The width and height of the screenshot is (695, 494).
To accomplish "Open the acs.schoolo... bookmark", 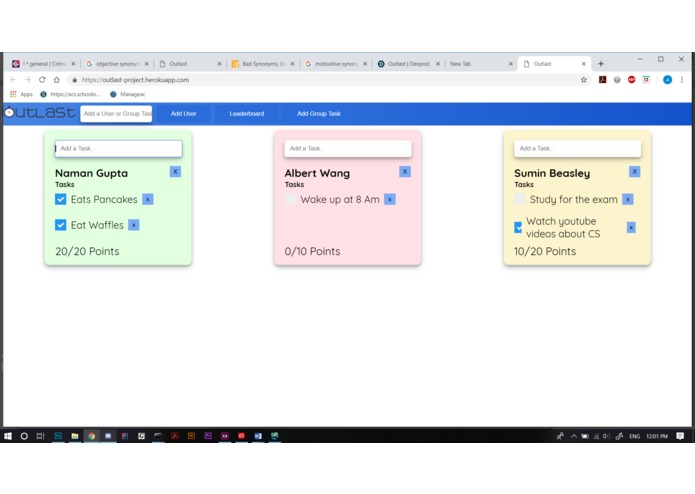I will tap(70, 94).
